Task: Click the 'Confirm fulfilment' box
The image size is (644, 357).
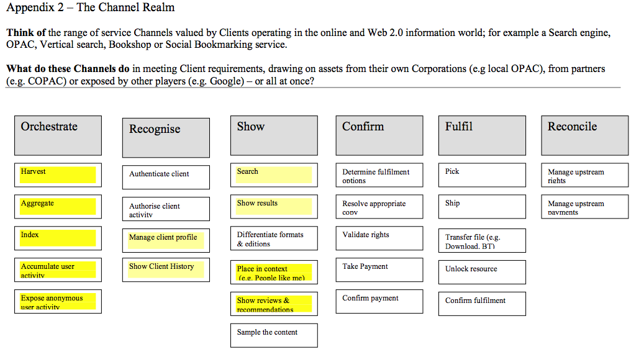Action: pyautogui.click(x=482, y=304)
